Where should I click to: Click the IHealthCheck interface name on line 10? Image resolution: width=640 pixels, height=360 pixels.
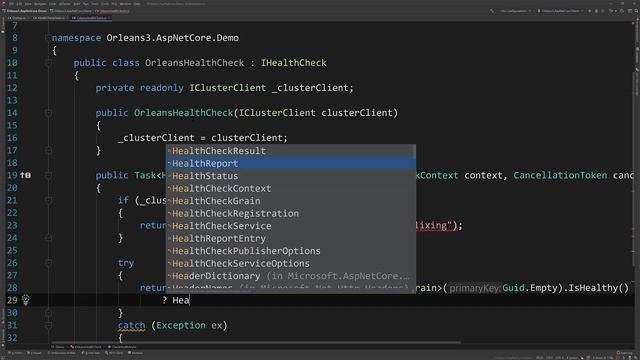click(293, 63)
